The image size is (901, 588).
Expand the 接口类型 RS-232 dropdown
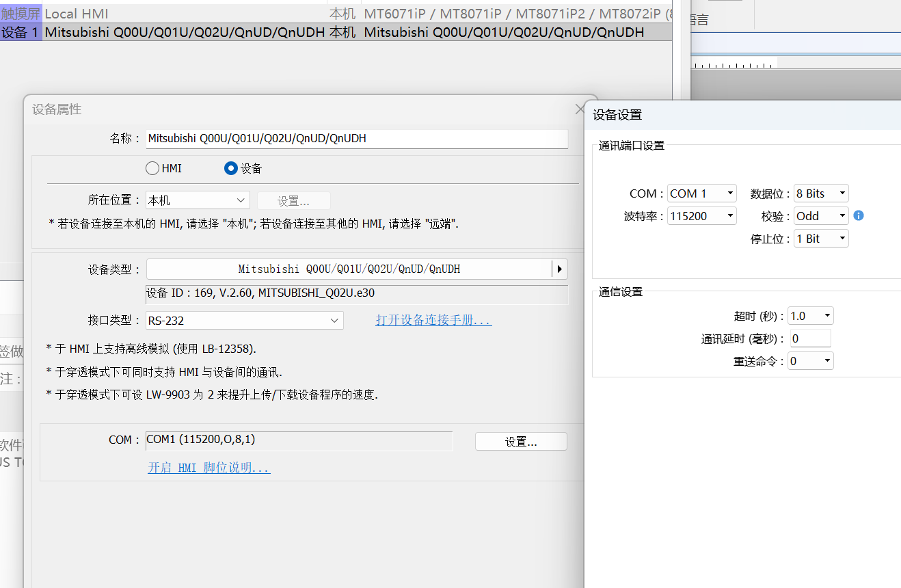point(245,320)
